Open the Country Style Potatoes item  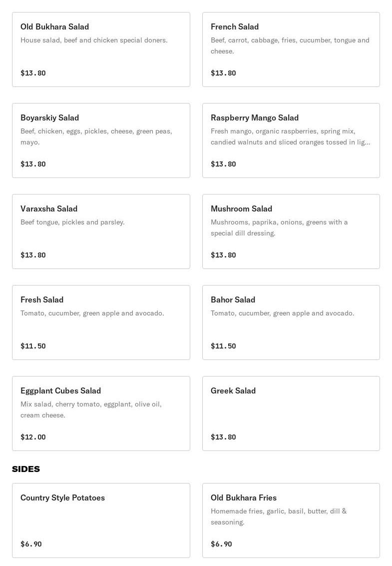pos(101,520)
